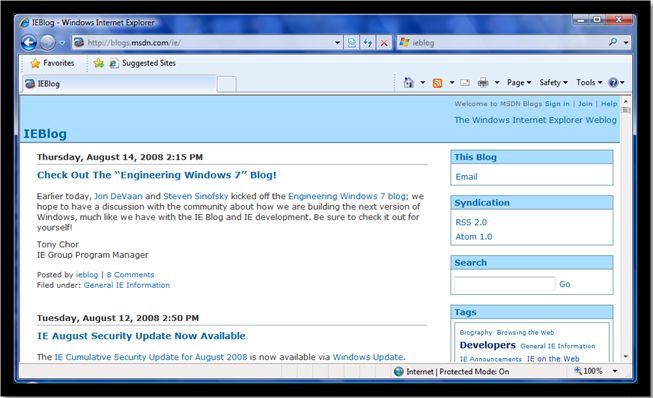Click Help link in MSDN header
The height and width of the screenshot is (398, 653).
click(609, 104)
